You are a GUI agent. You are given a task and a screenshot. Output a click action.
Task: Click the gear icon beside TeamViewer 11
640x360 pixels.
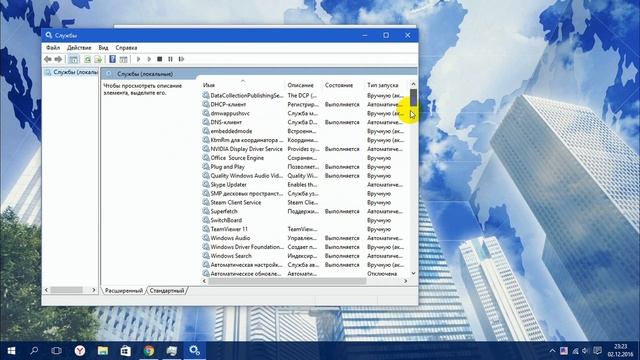click(x=206, y=229)
